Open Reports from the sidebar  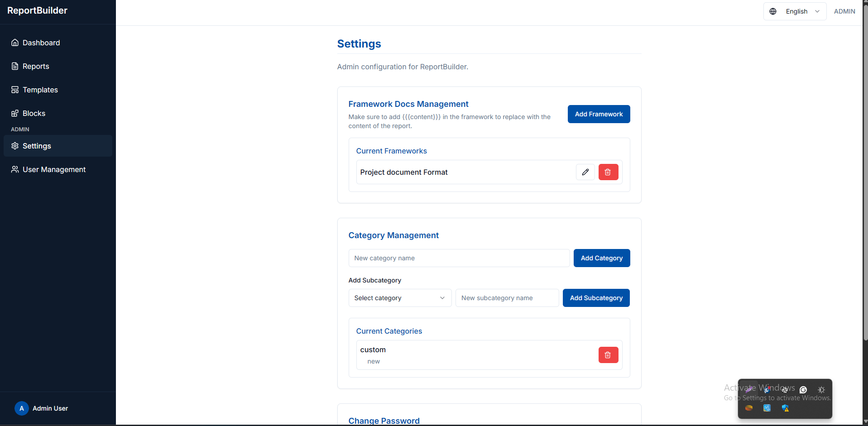tap(36, 66)
